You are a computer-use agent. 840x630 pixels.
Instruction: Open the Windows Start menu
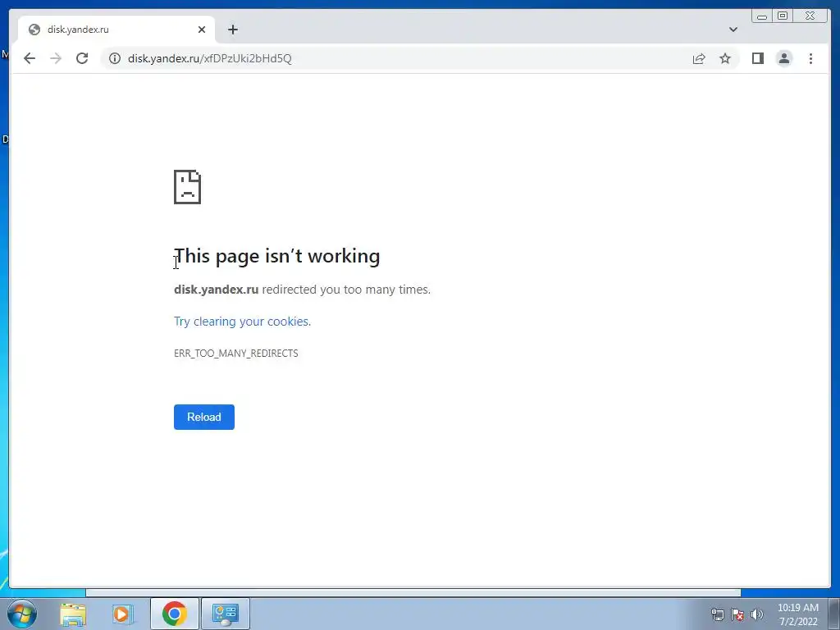point(21,614)
